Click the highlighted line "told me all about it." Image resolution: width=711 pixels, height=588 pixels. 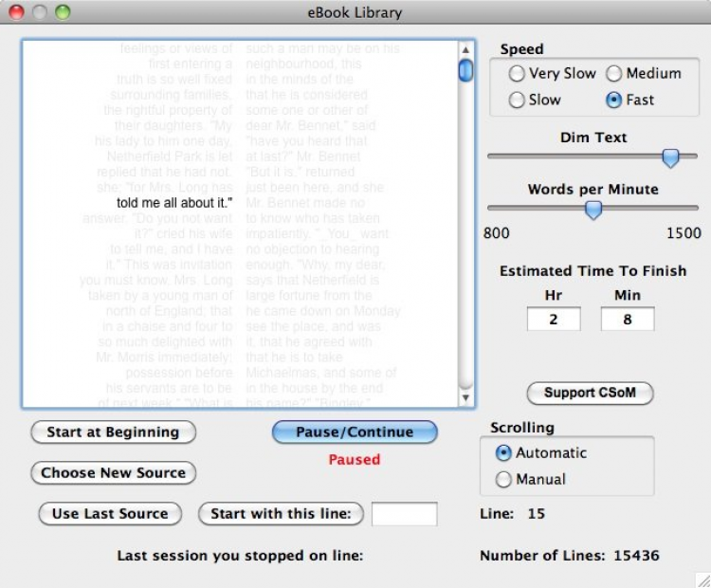click(x=174, y=203)
